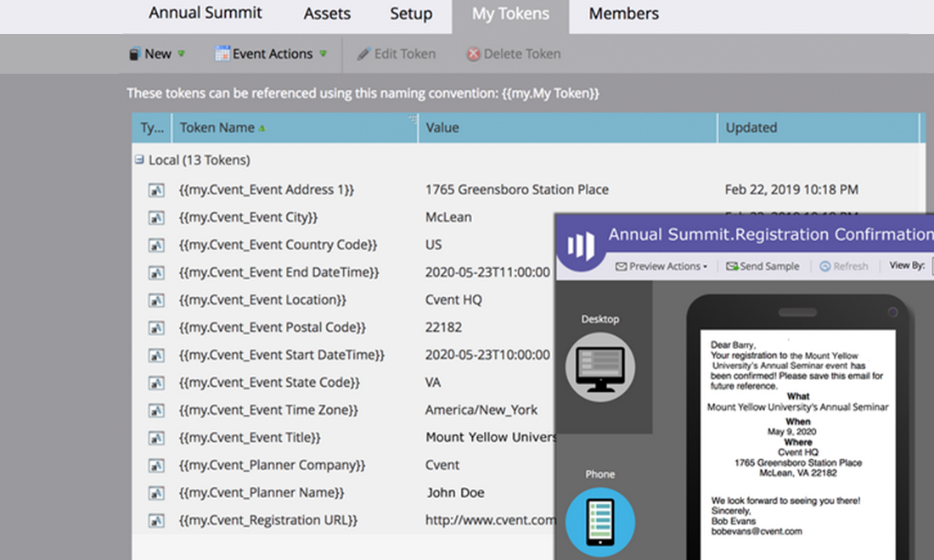Click bobevans@cvent.com in the email preview
The height and width of the screenshot is (560, 934).
point(757,531)
